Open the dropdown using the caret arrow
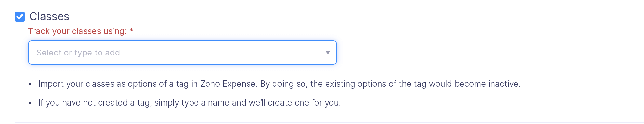This screenshot has width=644, height=124. [328, 53]
